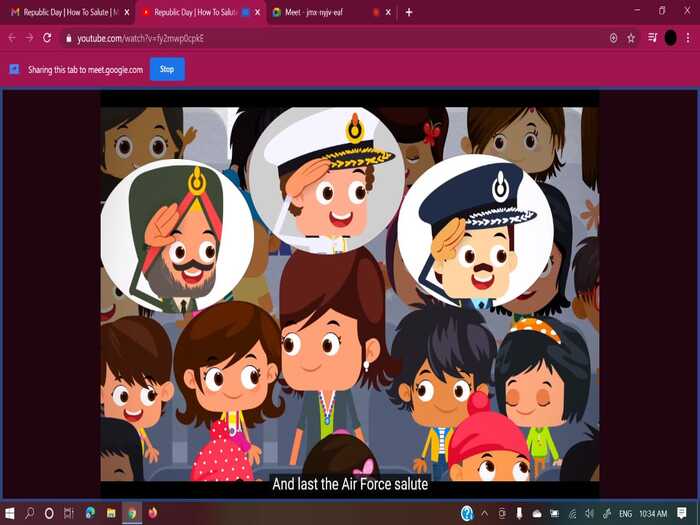Open the 10:34 AM clock calendar
This screenshot has width=700, height=525.
[x=653, y=514]
